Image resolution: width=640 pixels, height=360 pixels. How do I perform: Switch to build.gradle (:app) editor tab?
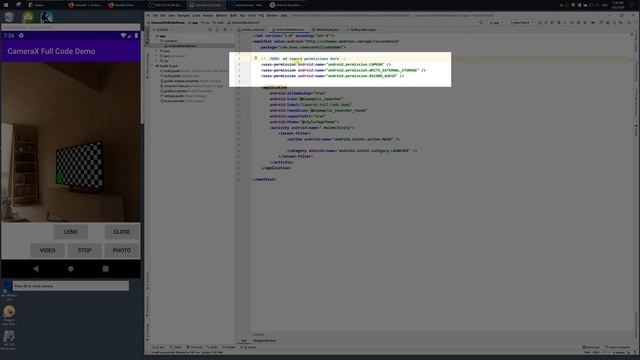(362, 29)
